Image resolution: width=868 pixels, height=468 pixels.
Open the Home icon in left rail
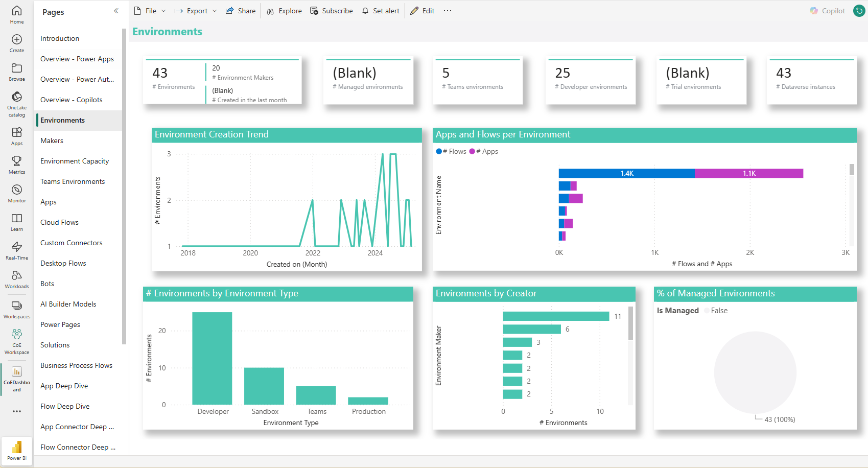(17, 11)
